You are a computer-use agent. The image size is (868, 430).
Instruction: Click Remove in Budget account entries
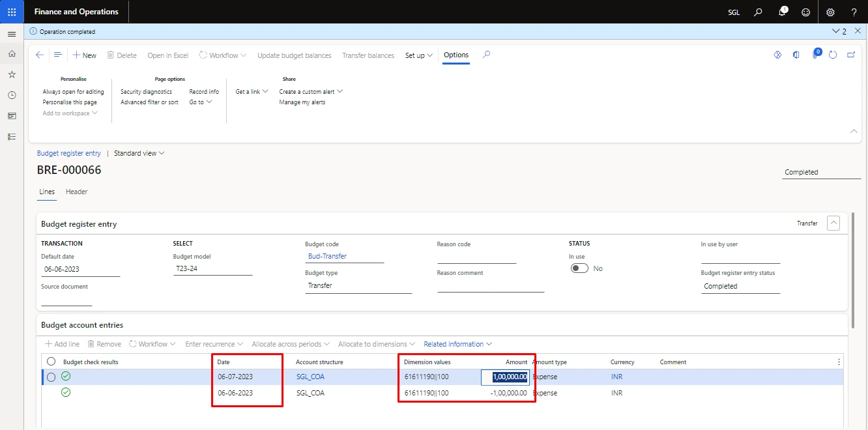tap(104, 344)
